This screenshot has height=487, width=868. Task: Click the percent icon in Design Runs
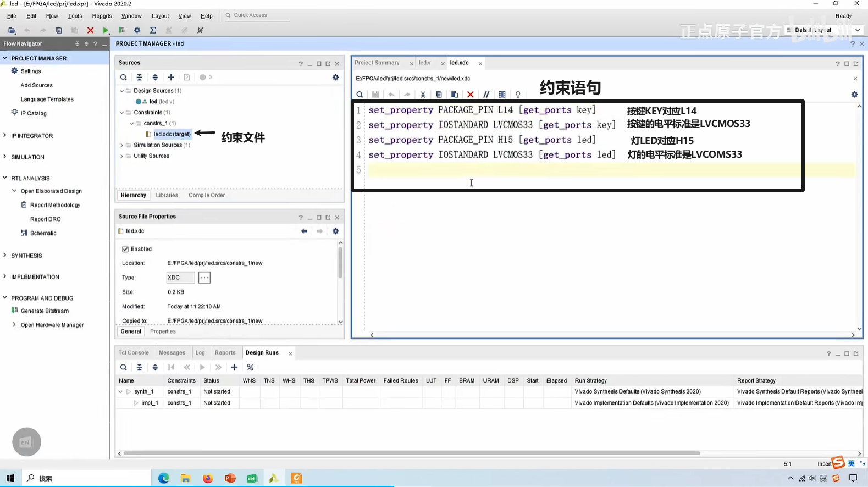pos(250,367)
